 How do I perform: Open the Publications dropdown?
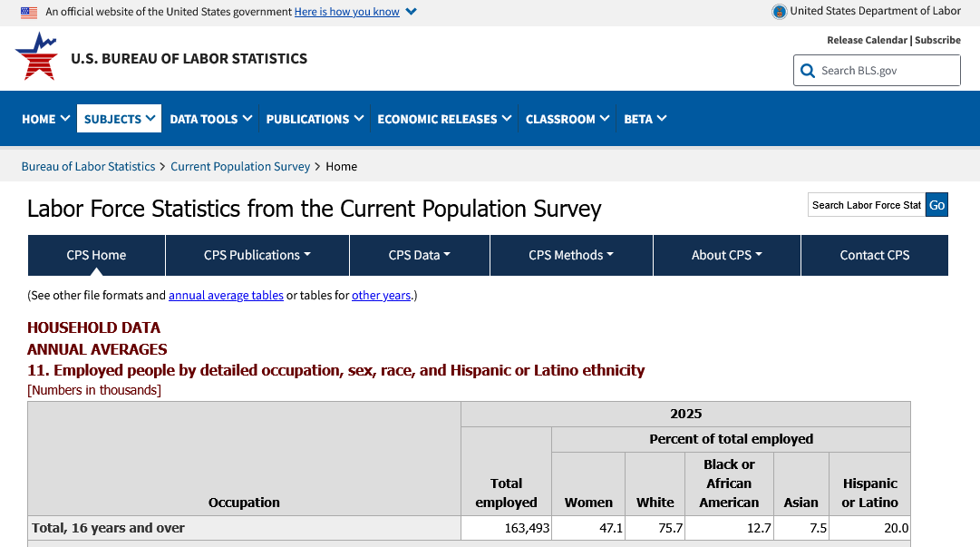315,119
